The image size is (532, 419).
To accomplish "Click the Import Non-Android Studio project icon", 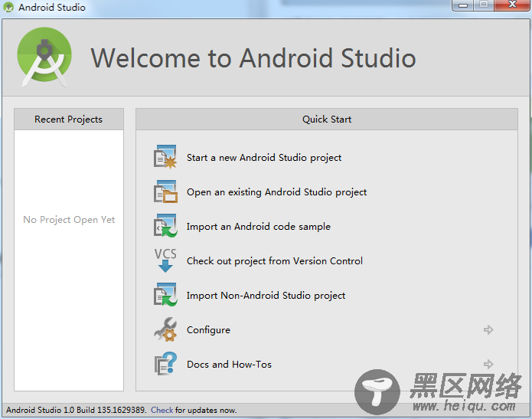I will (x=165, y=295).
